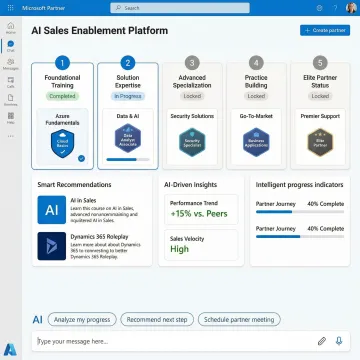Screen dimensions: 360x360
Task: Open the Sales Velocity insight card
Action: point(201,245)
